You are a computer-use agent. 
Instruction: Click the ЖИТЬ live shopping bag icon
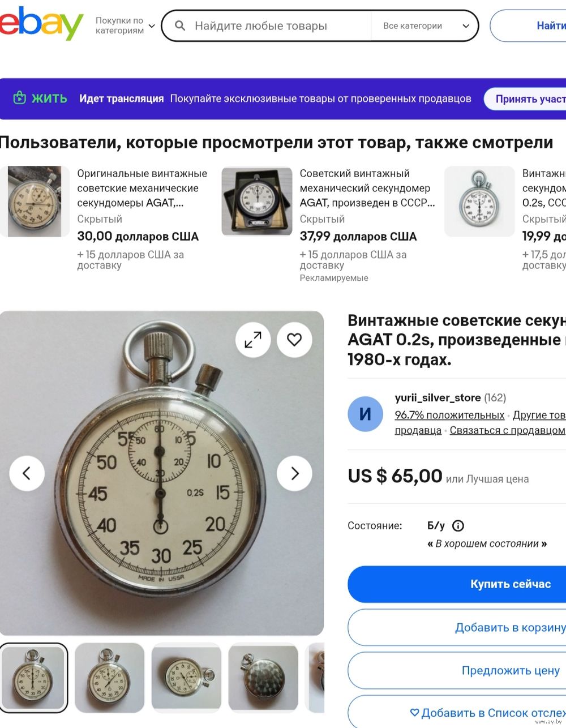(x=20, y=98)
